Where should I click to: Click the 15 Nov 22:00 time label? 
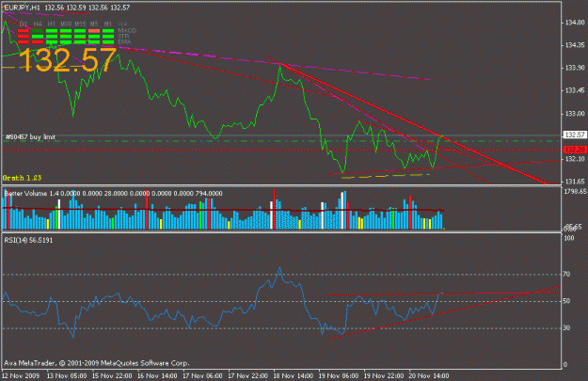pos(112,375)
